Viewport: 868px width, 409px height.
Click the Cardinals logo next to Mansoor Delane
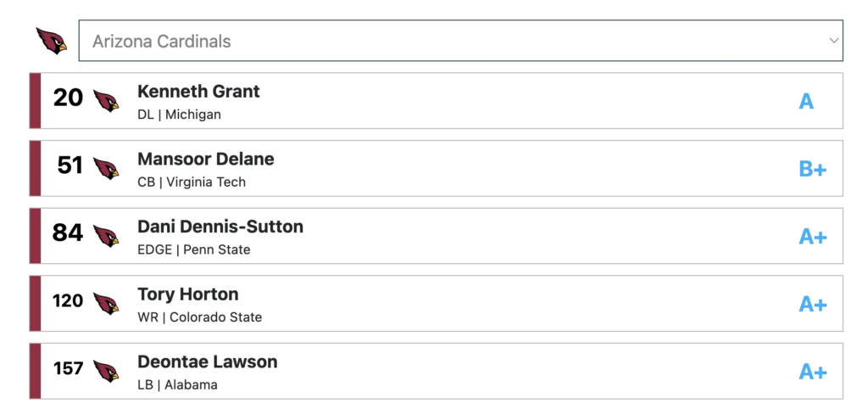(106, 168)
